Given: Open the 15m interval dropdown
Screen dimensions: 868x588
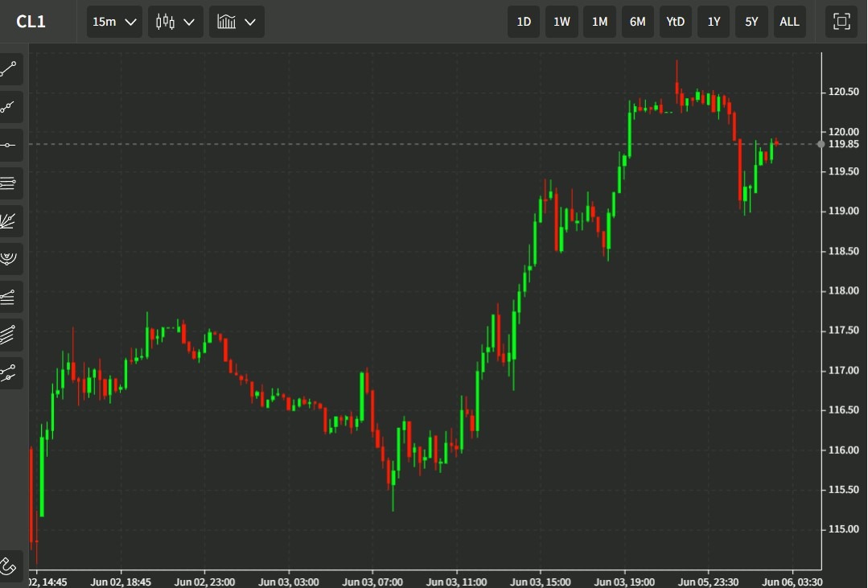Looking at the screenshot, I should tap(114, 22).
